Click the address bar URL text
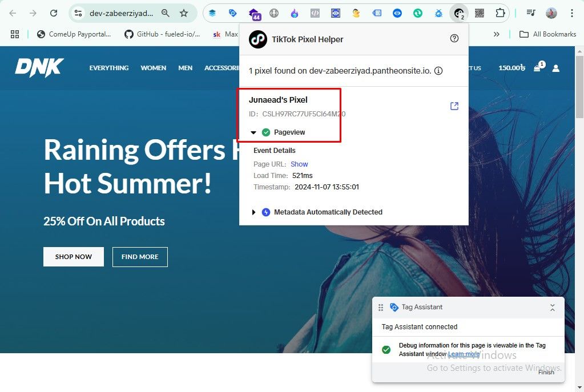Screen dimensions: 584x392 [121, 13]
